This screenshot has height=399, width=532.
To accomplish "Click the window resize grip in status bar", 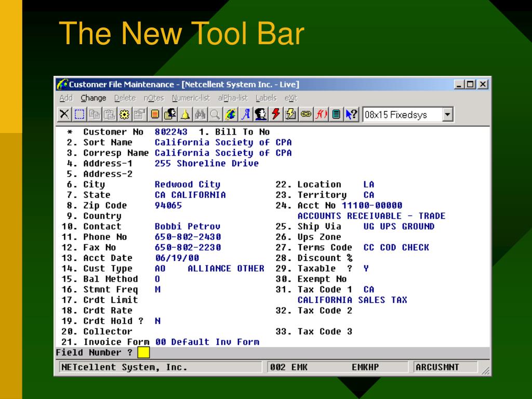I will [x=486, y=371].
